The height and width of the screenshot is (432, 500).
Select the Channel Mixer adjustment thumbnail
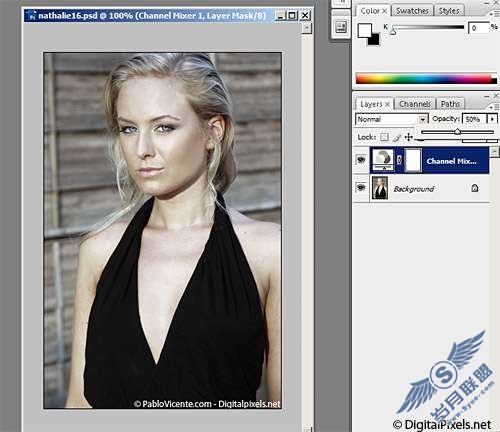point(383,160)
